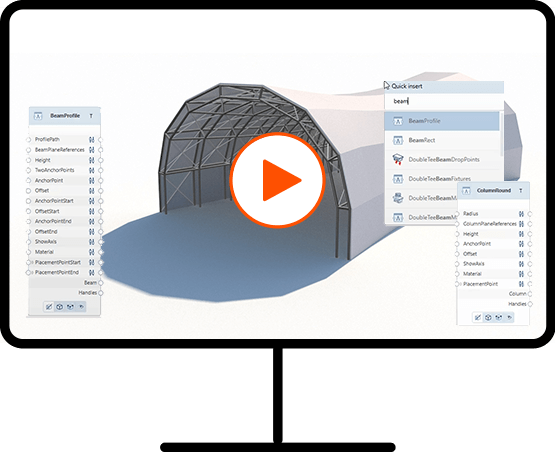
Task: Click the Radius slider icon in ColumnRound
Action: click(521, 213)
